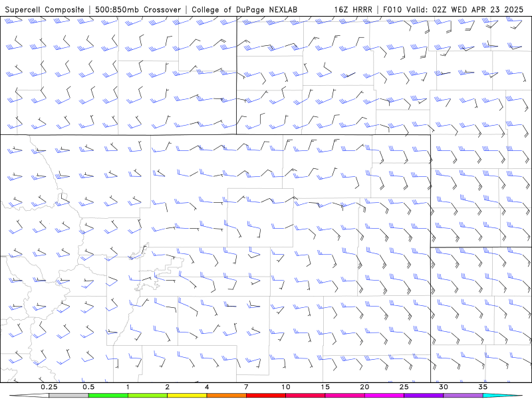Screen dimensions: 532x399
Task: Click the color bar label reading 1
Action: [x=128, y=387]
